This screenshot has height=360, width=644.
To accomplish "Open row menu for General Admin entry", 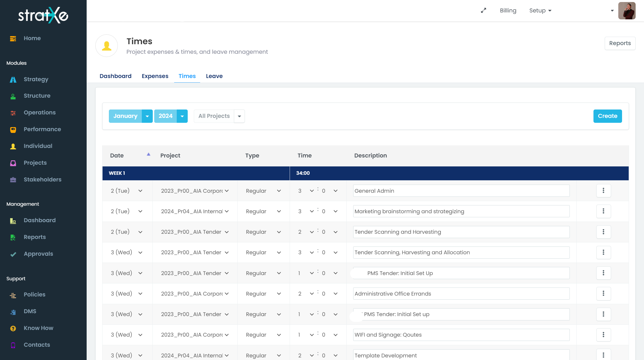I will click(x=603, y=191).
